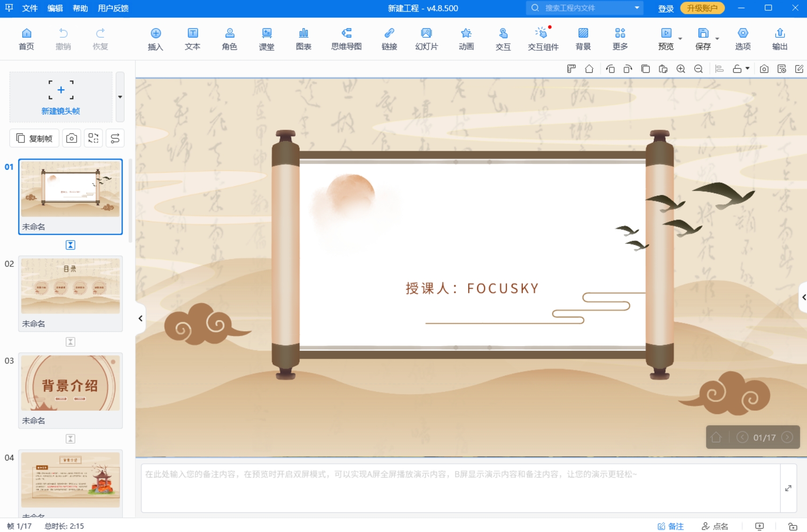Click the Notes (备注) button in status bar
The width and height of the screenshot is (807, 532).
pos(671,526)
